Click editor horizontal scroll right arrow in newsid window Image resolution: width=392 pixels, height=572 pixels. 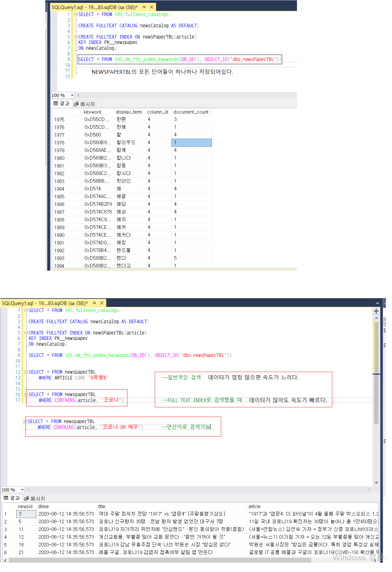pyautogui.click(x=369, y=490)
